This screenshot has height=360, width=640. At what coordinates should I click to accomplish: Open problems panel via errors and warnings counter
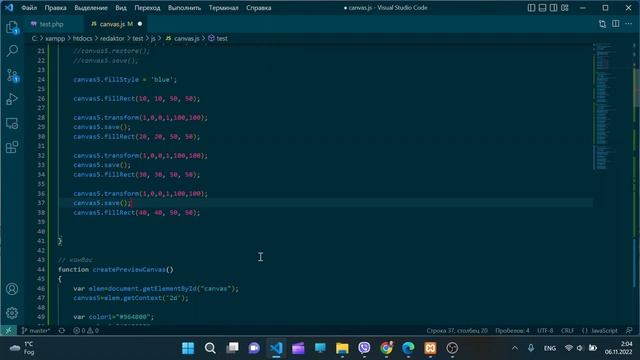pos(86,331)
